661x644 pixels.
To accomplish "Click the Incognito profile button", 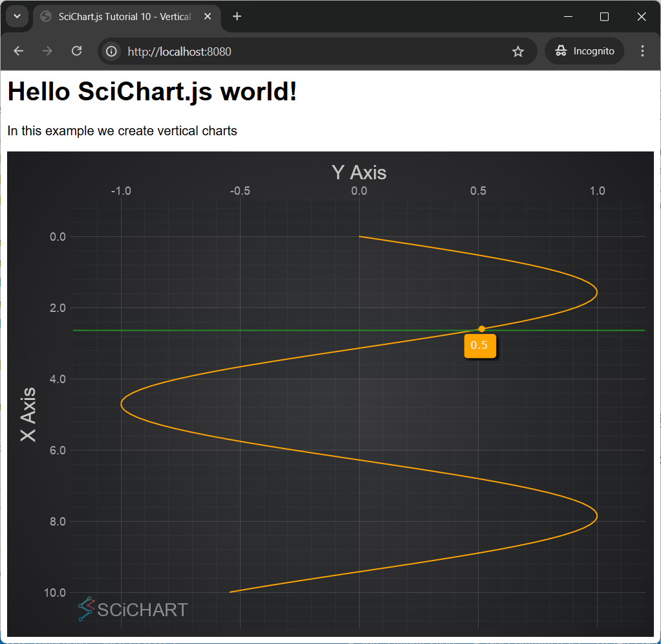I will tap(585, 51).
